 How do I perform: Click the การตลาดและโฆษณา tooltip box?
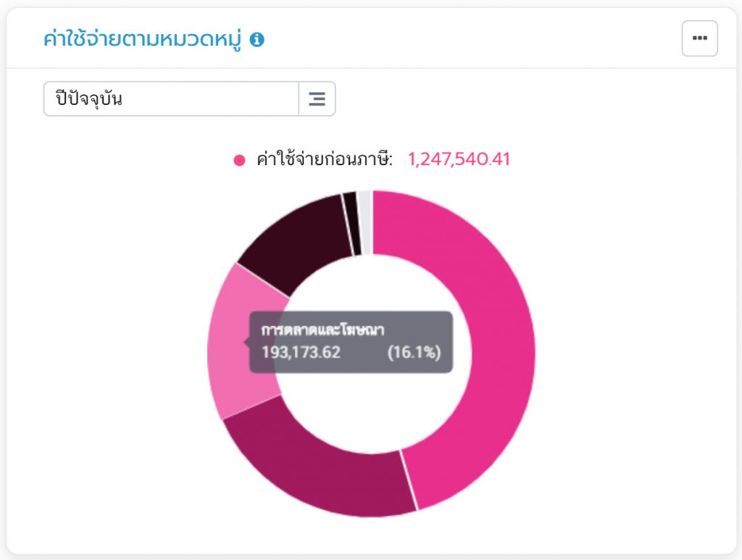(x=351, y=342)
